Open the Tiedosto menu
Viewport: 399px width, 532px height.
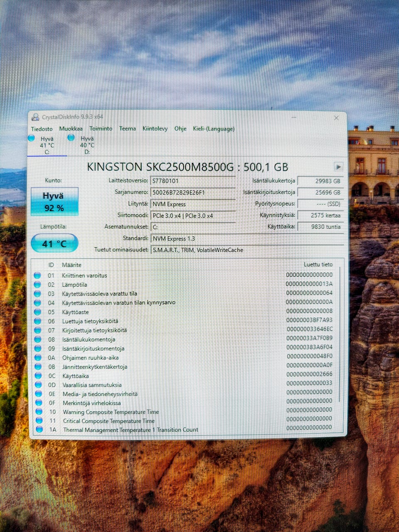click(42, 129)
